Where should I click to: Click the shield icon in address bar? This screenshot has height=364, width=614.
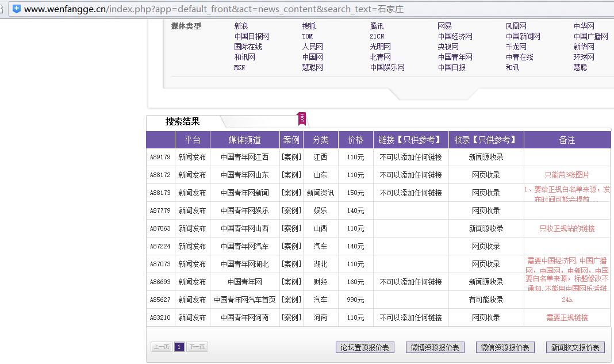(x=17, y=9)
